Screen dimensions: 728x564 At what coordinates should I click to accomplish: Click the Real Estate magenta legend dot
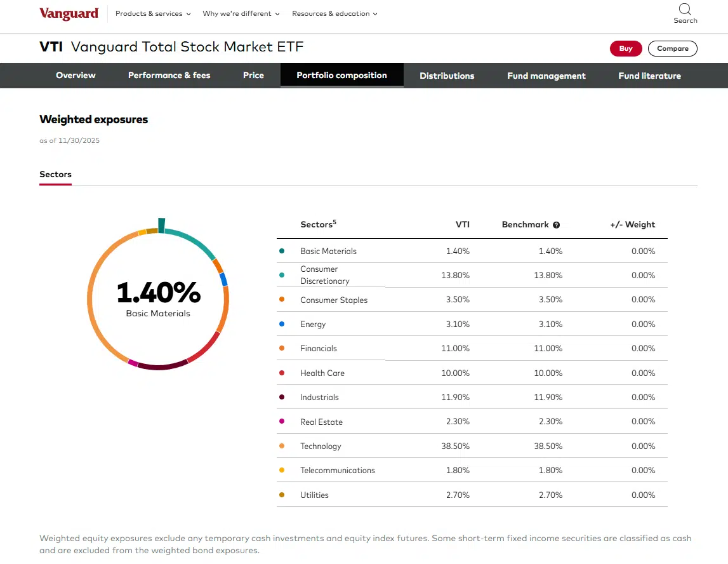(x=282, y=422)
